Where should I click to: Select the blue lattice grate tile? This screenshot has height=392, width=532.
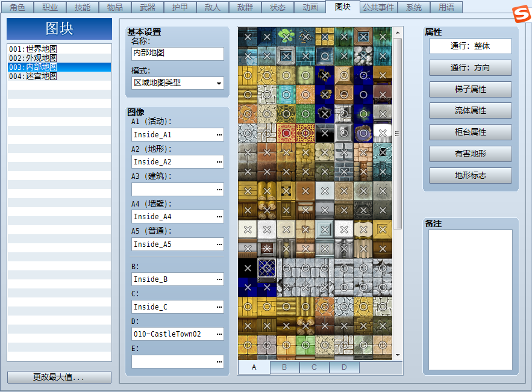pyautogui.click(x=267, y=268)
